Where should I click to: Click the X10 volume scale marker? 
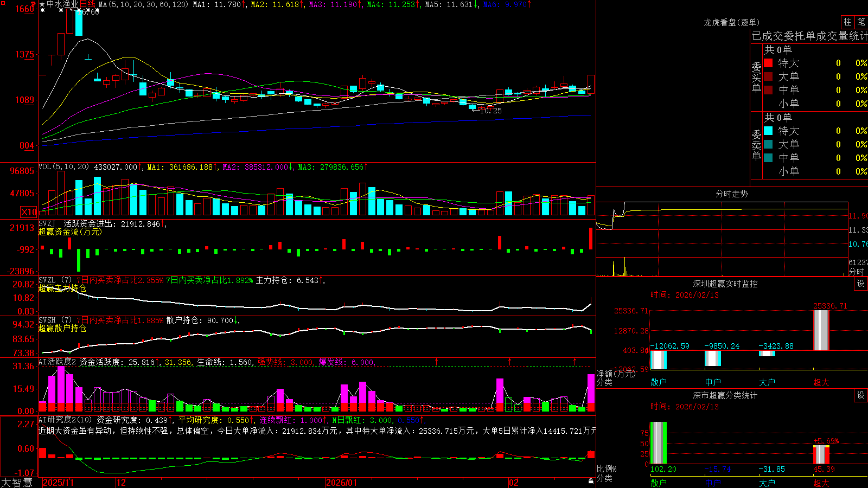[x=29, y=212]
